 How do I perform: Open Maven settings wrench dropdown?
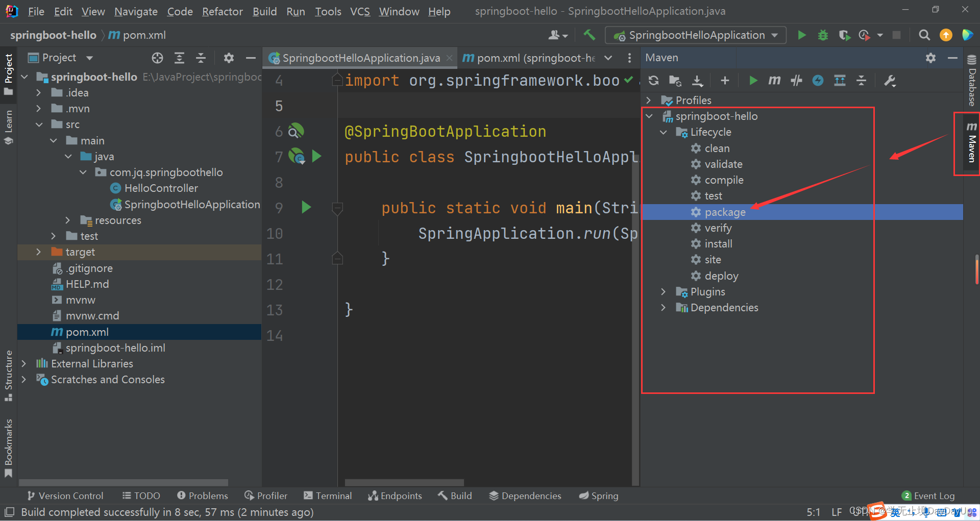coord(890,81)
